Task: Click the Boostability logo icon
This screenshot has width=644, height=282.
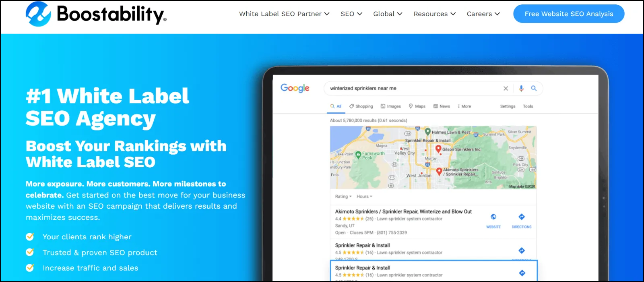Action: [38, 14]
